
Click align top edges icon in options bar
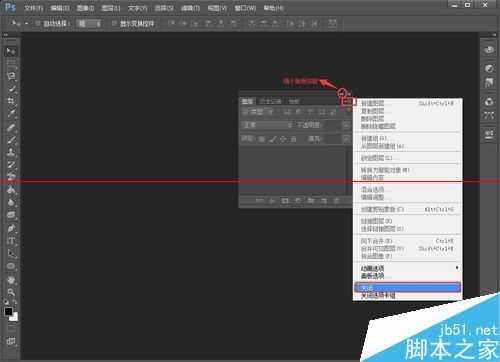tap(173, 23)
